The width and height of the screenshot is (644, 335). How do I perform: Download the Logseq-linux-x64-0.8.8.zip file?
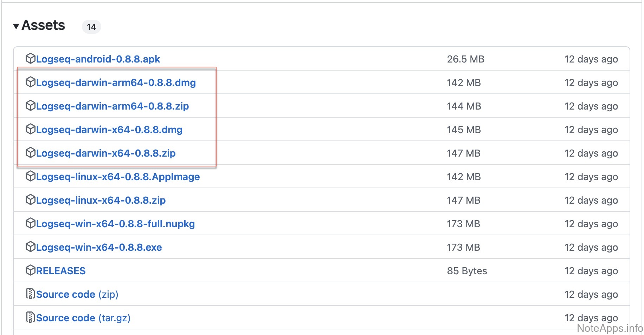tap(101, 200)
